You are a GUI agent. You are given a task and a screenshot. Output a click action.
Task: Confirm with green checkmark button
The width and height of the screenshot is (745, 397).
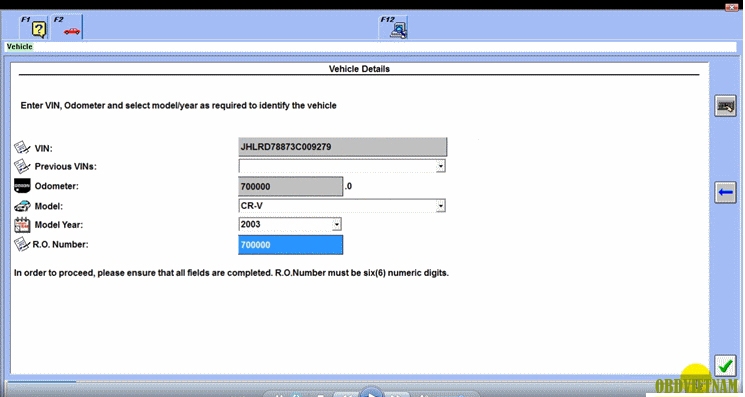click(x=726, y=366)
